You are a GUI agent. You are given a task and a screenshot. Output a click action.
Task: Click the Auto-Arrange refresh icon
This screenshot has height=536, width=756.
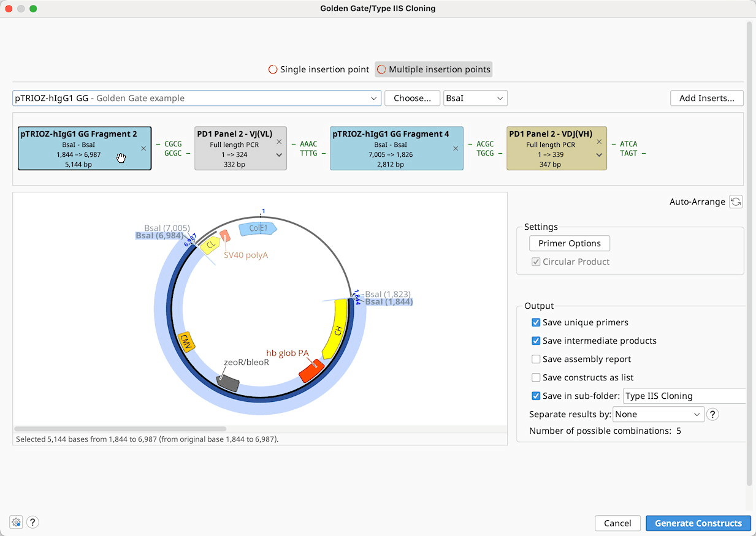click(x=736, y=202)
